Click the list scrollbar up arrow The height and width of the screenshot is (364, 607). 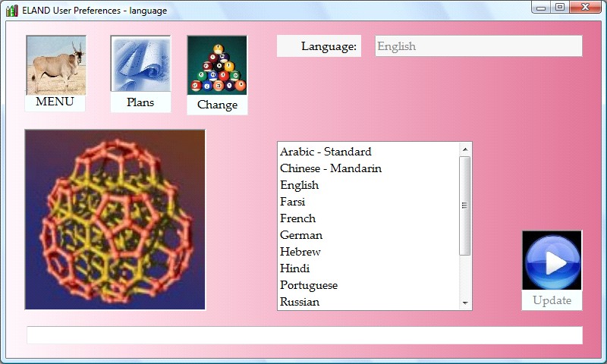(x=465, y=149)
